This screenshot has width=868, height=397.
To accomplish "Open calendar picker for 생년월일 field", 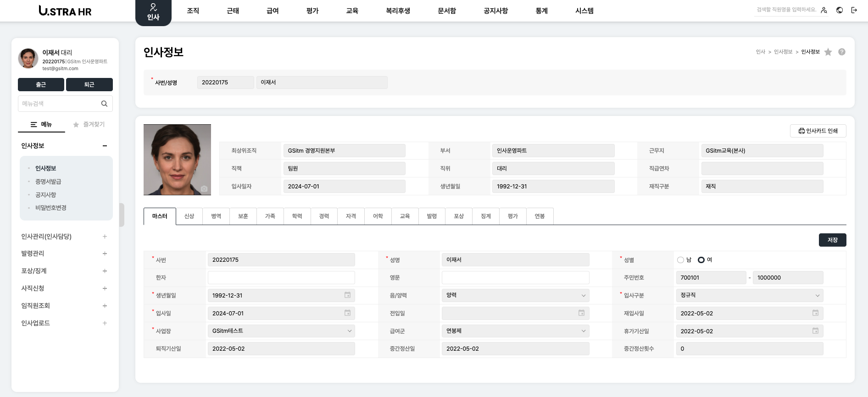I will [x=348, y=295].
